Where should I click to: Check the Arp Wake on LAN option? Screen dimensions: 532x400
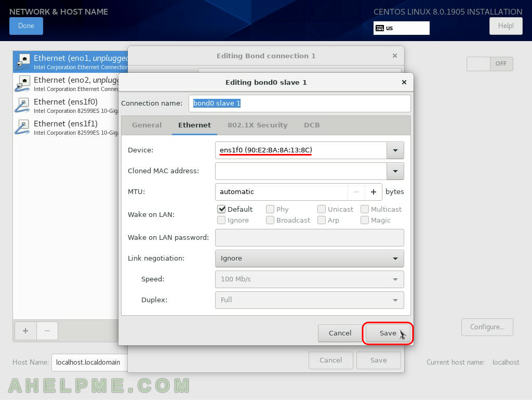pyautogui.click(x=322, y=221)
